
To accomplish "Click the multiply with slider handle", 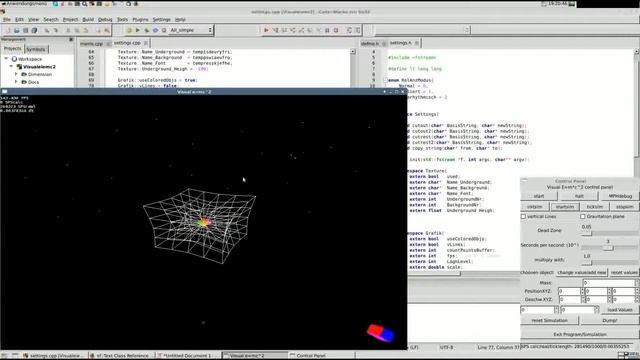I will [x=587, y=262].
